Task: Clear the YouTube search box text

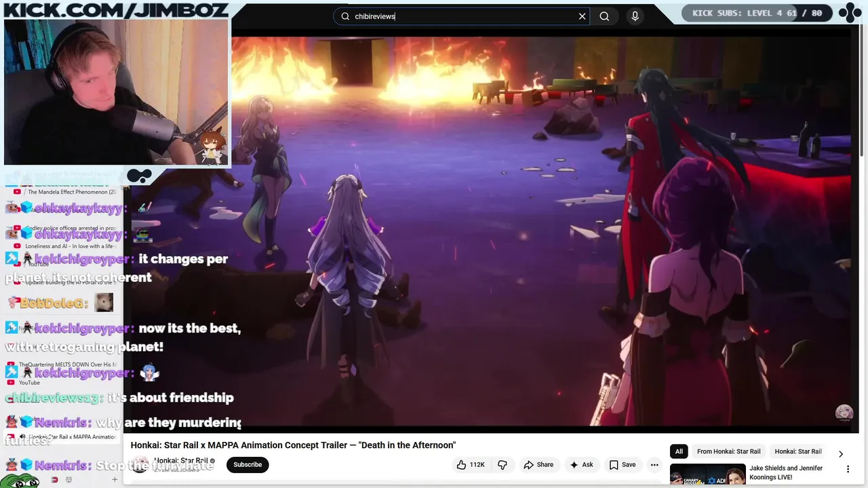Action: 582,16
